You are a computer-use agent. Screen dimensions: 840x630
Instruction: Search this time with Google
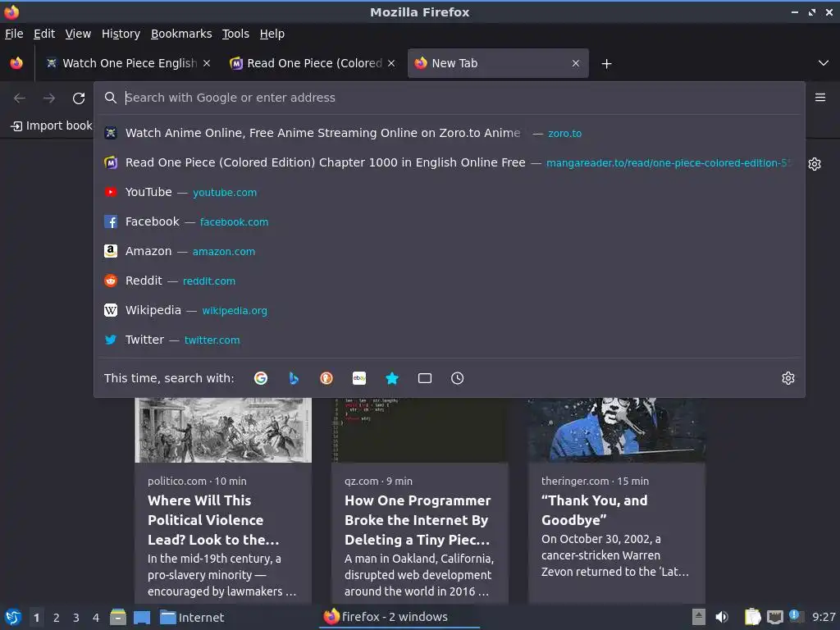tap(261, 378)
